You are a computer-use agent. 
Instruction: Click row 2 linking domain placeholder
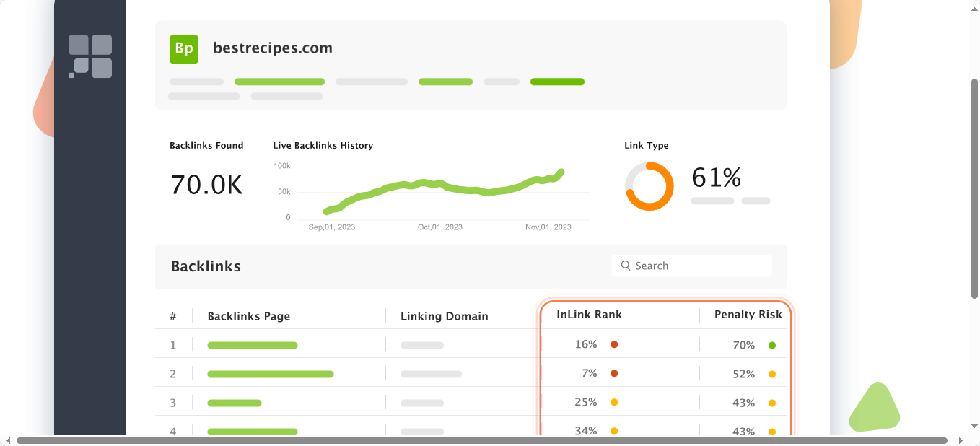[x=431, y=374]
